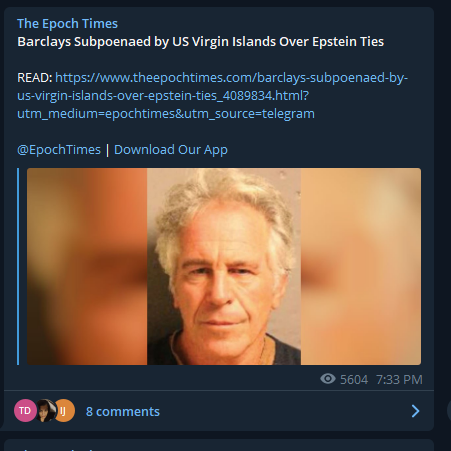
Task: Click the eye views icon
Action: 328,379
